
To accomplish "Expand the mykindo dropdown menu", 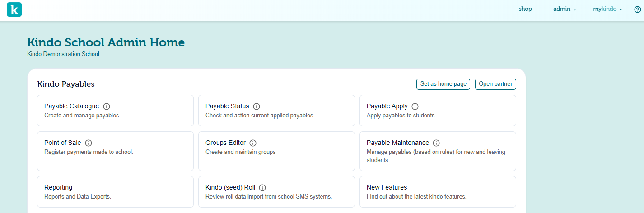I will point(607,9).
